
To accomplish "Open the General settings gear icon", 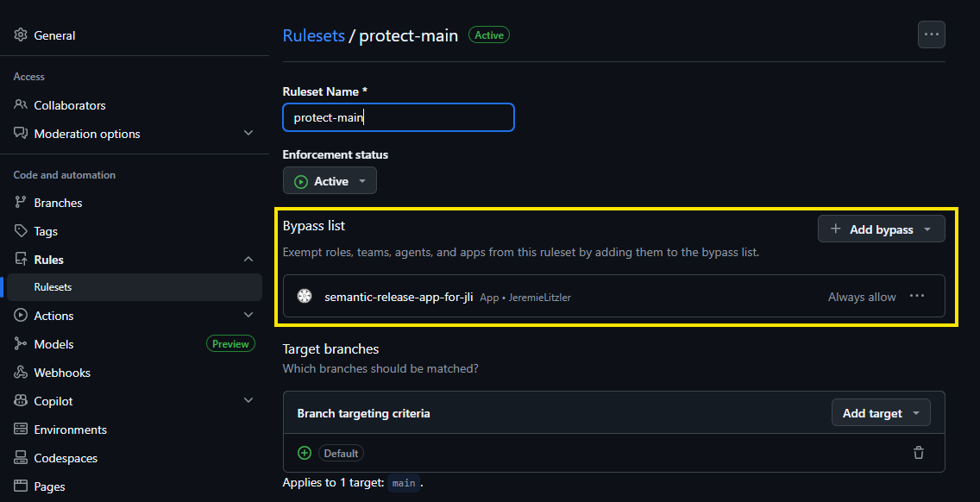I will tap(19, 35).
